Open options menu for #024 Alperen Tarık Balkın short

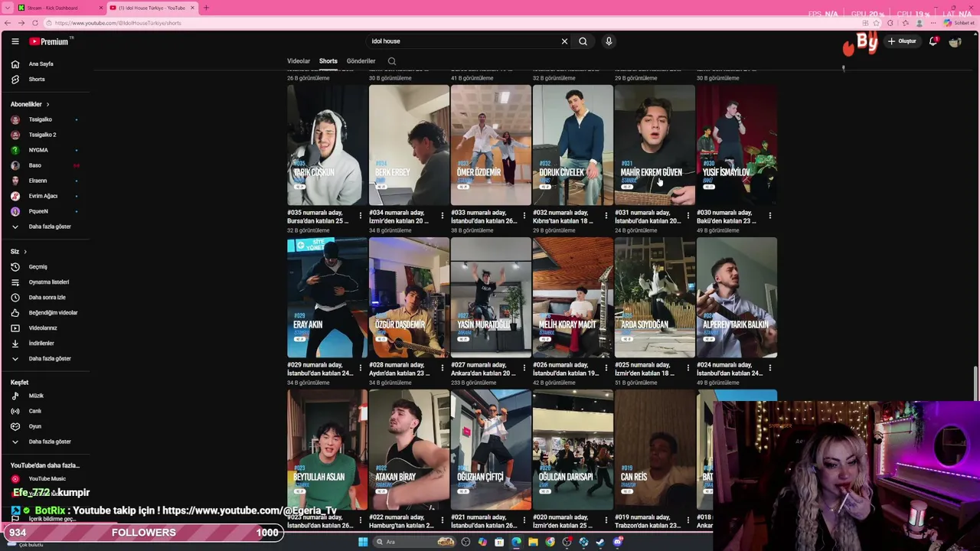(x=770, y=368)
